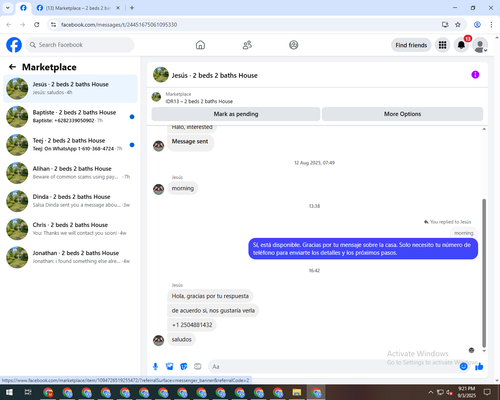Image resolution: width=500 pixels, height=400 pixels.
Task: Go back with browser back arrow
Action: (9, 24)
